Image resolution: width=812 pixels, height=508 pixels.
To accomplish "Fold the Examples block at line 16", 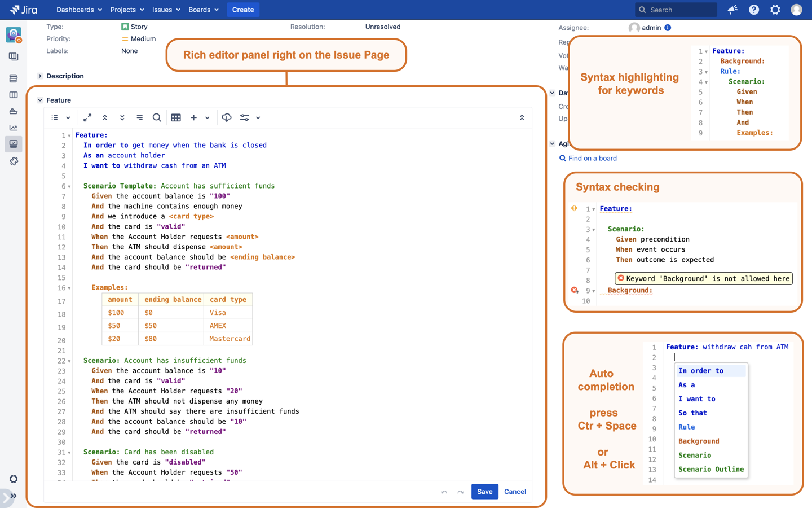I will 69,288.
